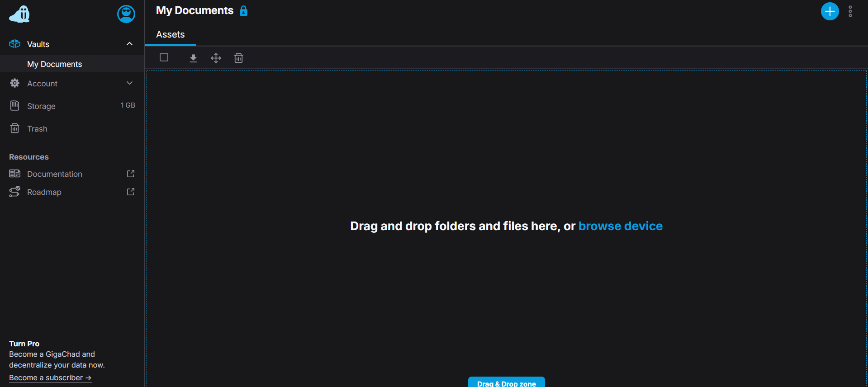The width and height of the screenshot is (868, 387).
Task: Click the Resources section heading
Action: (29, 157)
